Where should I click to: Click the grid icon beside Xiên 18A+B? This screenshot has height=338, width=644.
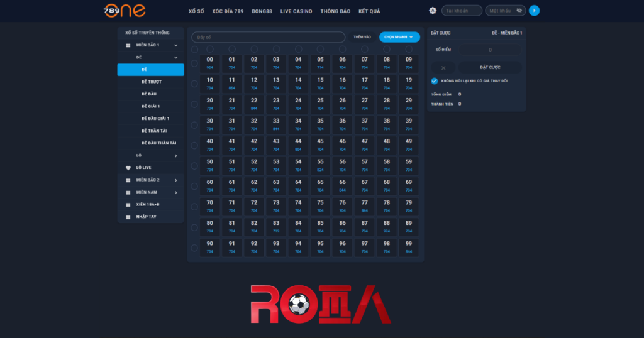pos(128,205)
